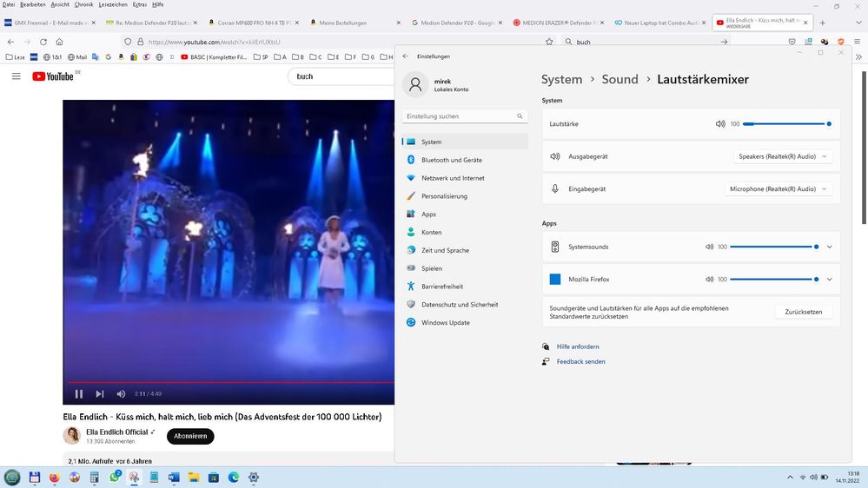Mute the YouTube player volume icon
Image resolution: width=868 pixels, height=488 pixels.
121,393
